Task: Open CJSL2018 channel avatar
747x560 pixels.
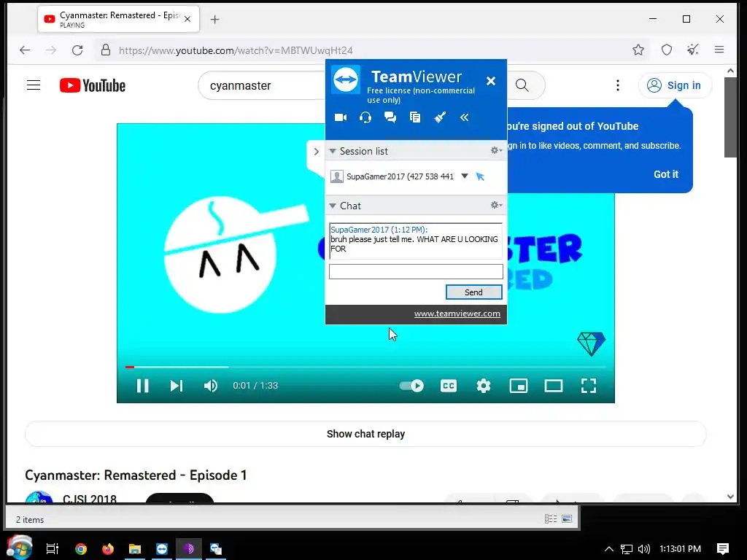Action: click(x=39, y=497)
